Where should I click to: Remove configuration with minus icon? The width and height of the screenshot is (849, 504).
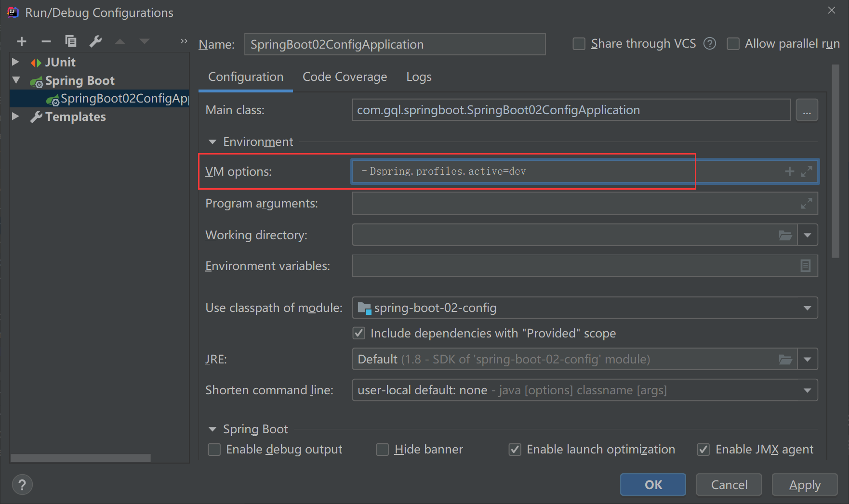point(46,41)
